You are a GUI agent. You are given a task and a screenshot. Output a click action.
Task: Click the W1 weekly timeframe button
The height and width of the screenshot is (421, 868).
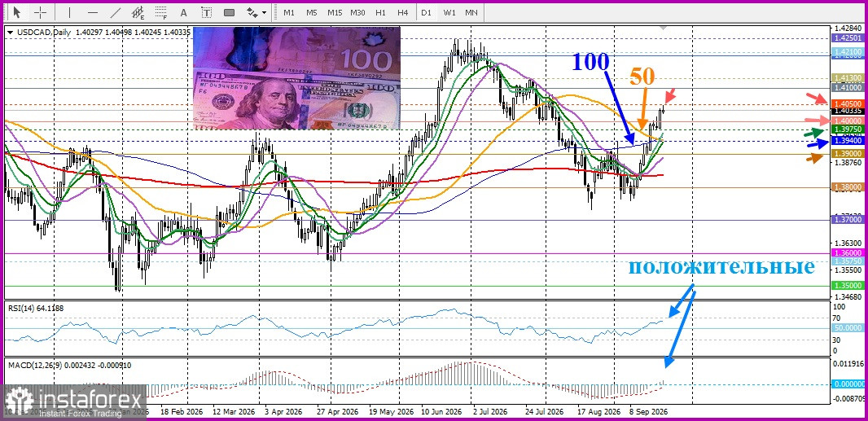(449, 12)
